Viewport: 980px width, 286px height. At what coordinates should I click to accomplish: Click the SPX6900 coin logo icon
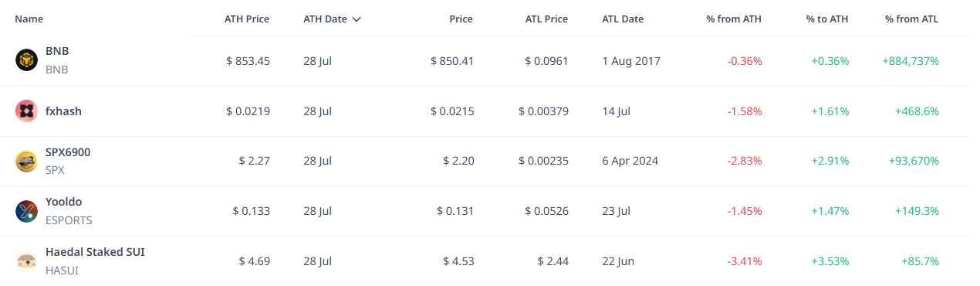[x=26, y=161]
